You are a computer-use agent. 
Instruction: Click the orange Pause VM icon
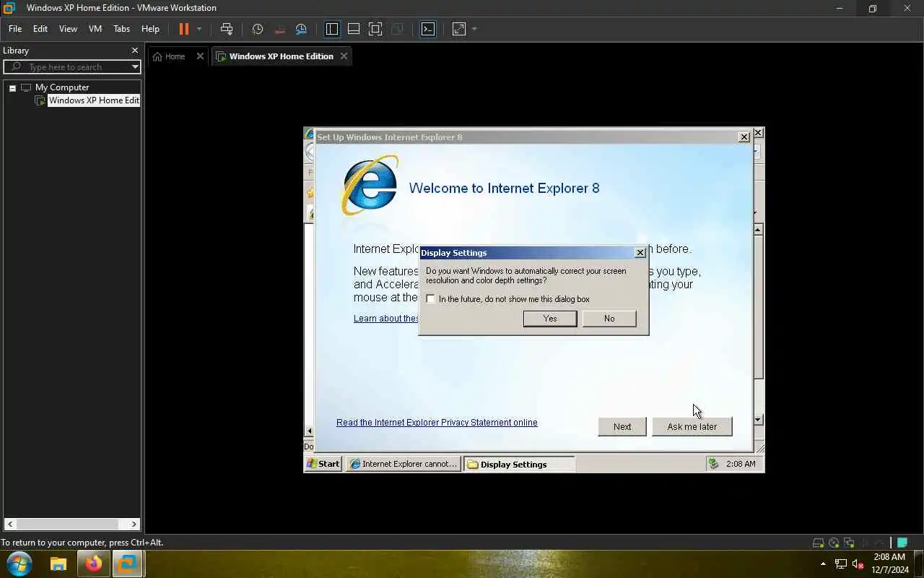tap(183, 29)
